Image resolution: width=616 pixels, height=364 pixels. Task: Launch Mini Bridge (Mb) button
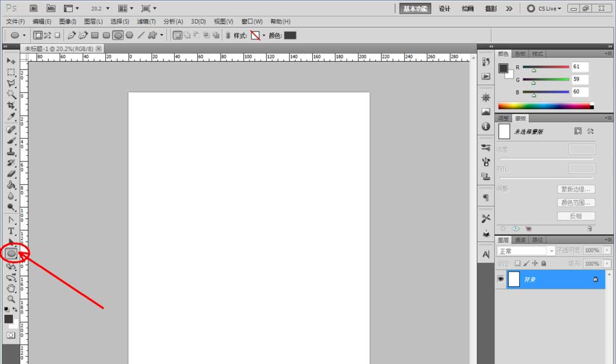point(51,8)
